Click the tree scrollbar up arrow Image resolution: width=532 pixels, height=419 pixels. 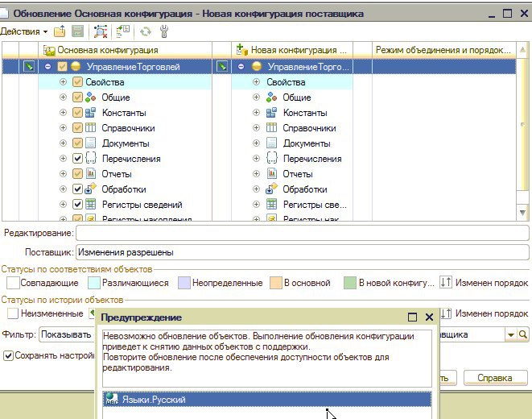[522, 50]
